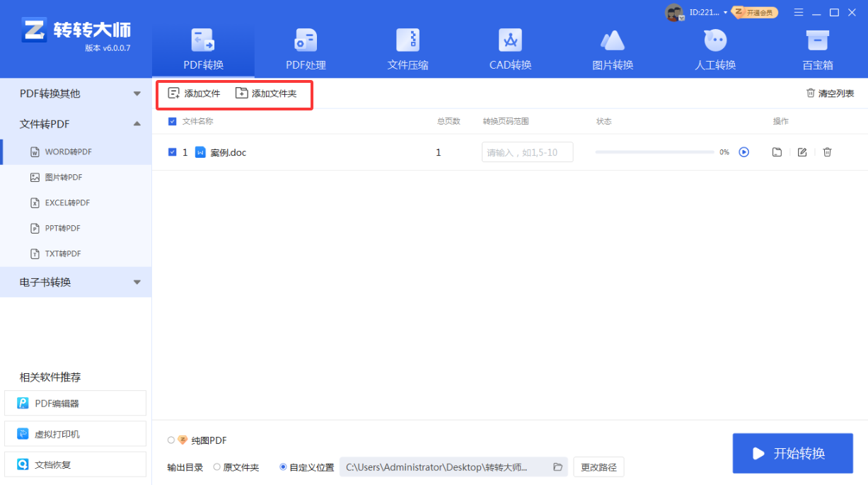
Task: Click the conversion progress bar
Action: (x=654, y=152)
